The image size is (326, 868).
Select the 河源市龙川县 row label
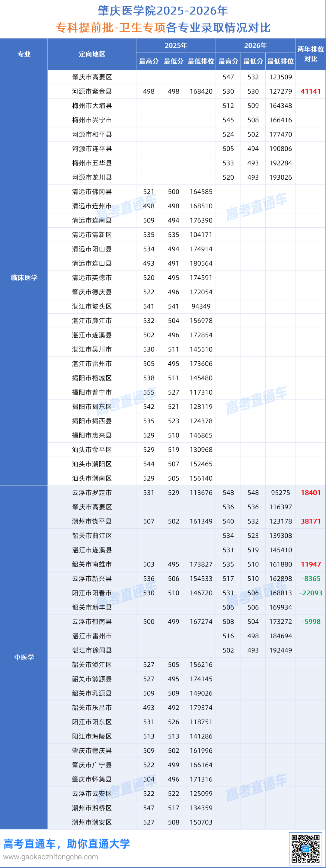point(92,177)
